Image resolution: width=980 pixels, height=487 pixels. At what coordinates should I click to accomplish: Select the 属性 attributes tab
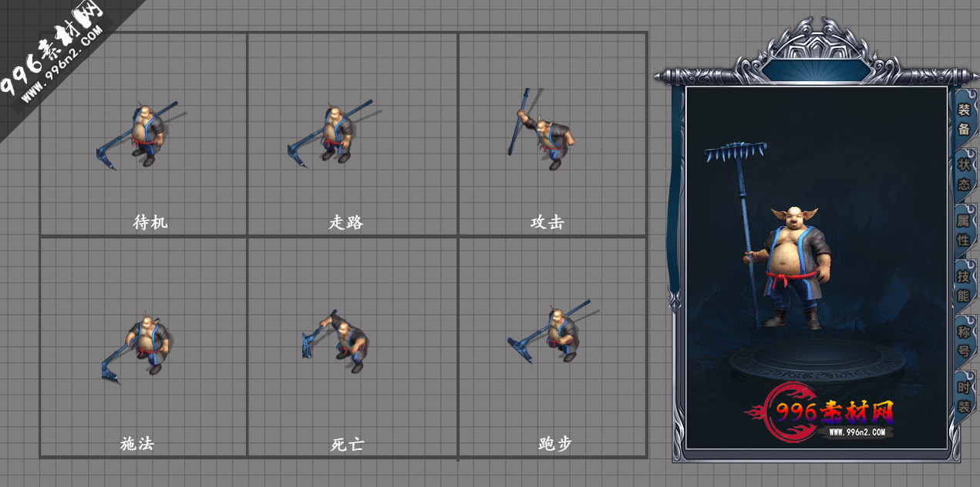tap(964, 230)
